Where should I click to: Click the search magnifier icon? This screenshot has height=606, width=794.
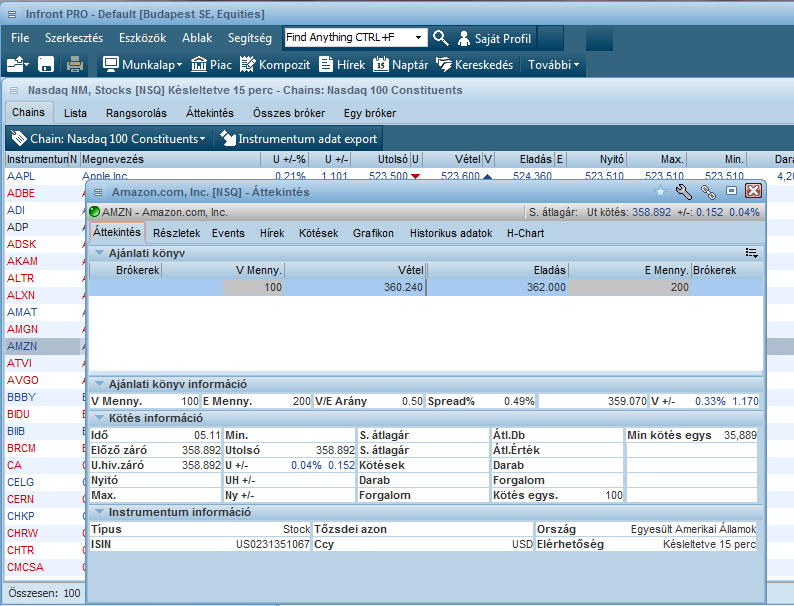tap(441, 38)
